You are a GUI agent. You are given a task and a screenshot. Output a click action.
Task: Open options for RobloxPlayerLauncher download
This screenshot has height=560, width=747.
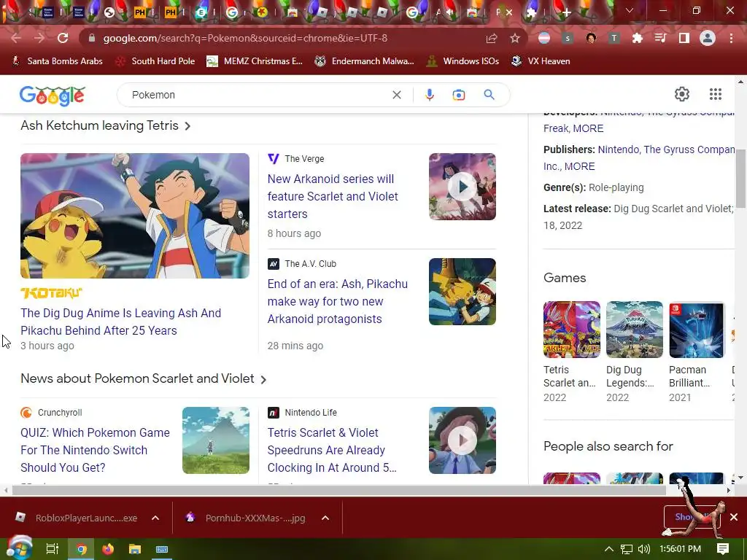click(155, 518)
